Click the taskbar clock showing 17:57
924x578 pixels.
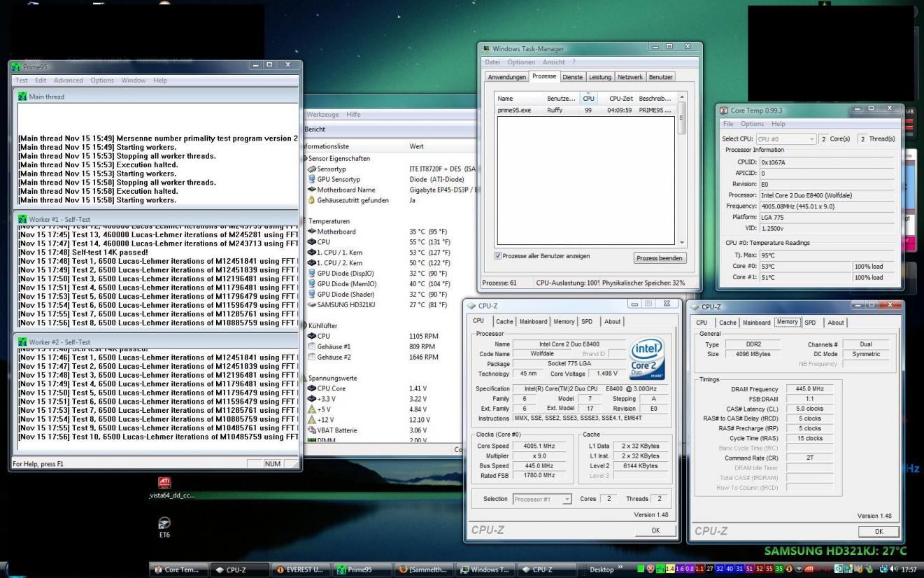(x=910, y=569)
